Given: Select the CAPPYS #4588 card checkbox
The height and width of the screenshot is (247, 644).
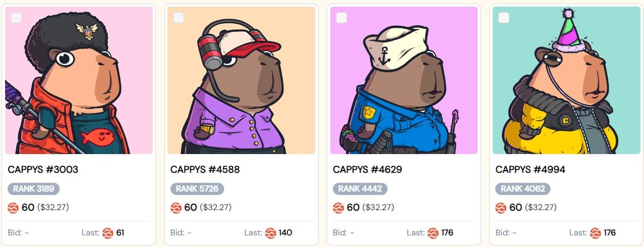Looking at the screenshot, I should click(179, 18).
